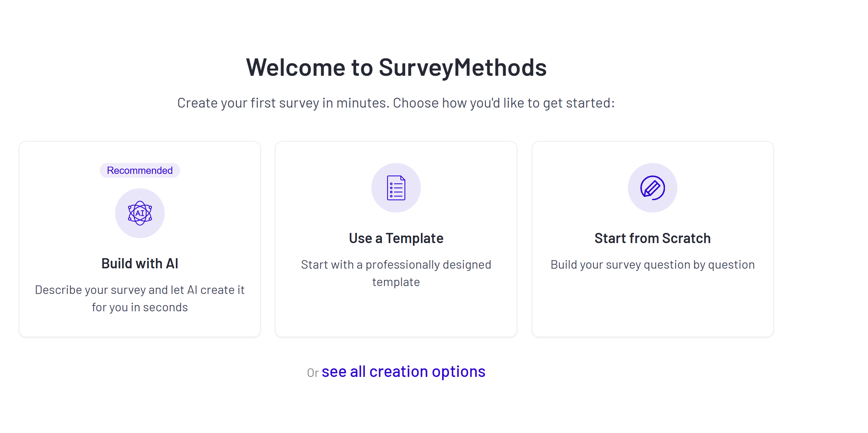Click the question by question description text
This screenshot has height=433, width=868.
click(x=652, y=264)
